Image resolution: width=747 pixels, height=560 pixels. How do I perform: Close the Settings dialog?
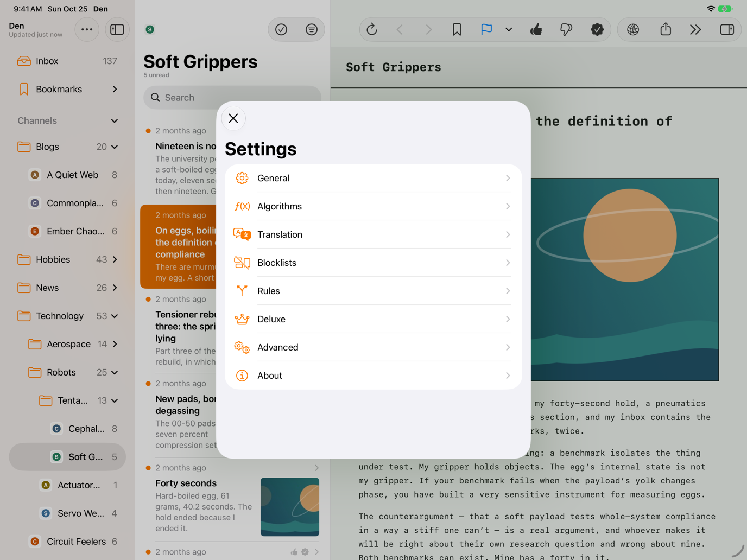pos(233,118)
